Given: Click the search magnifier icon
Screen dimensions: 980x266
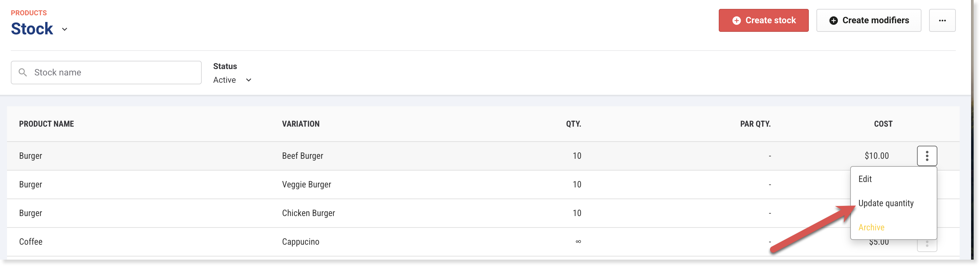Looking at the screenshot, I should pyautogui.click(x=23, y=72).
